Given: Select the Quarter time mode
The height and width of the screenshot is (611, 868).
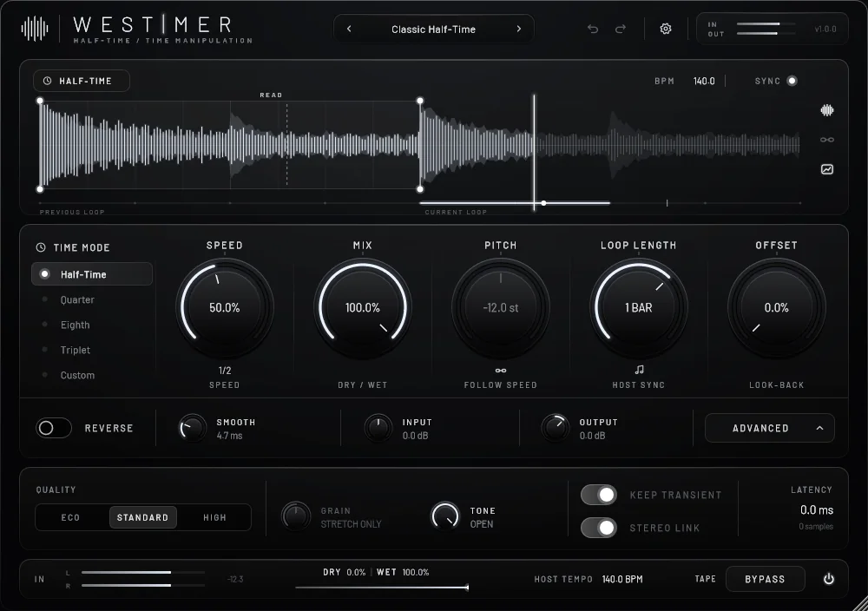Looking at the screenshot, I should click(92, 299).
